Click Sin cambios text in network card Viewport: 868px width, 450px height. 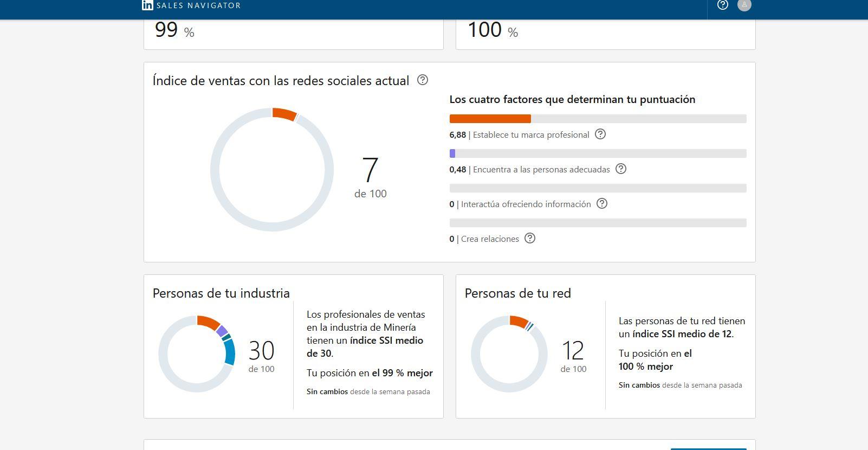pyautogui.click(x=639, y=385)
